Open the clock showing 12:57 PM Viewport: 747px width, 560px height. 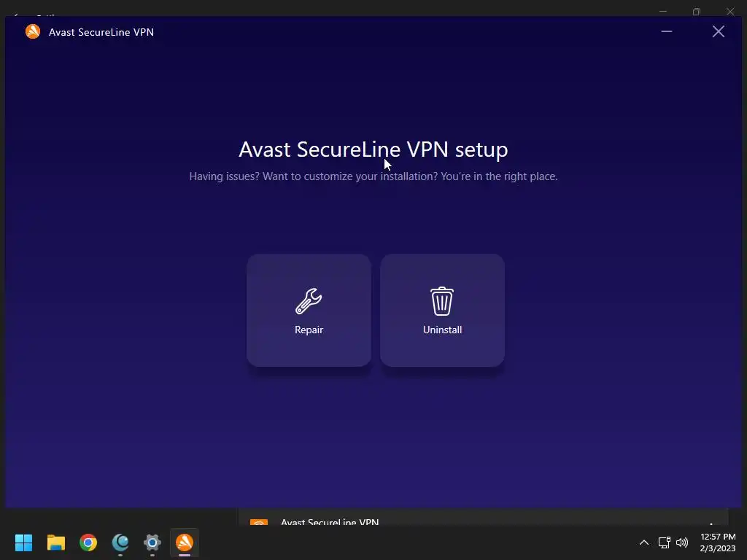pos(718,542)
